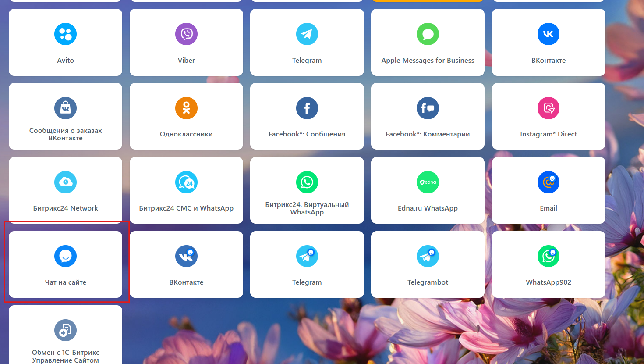This screenshot has height=364, width=644.
Task: Select the Telegrambot channel tile
Action: click(428, 264)
